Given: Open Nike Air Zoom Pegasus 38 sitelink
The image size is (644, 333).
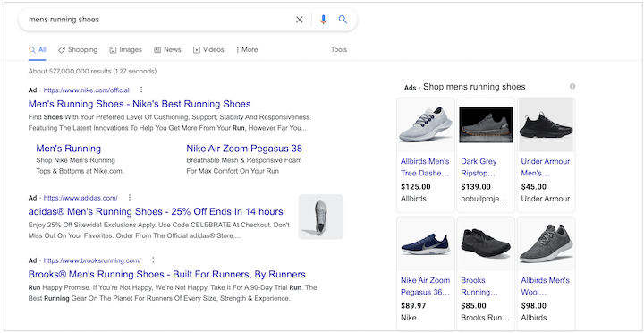Looking at the screenshot, I should pos(244,149).
